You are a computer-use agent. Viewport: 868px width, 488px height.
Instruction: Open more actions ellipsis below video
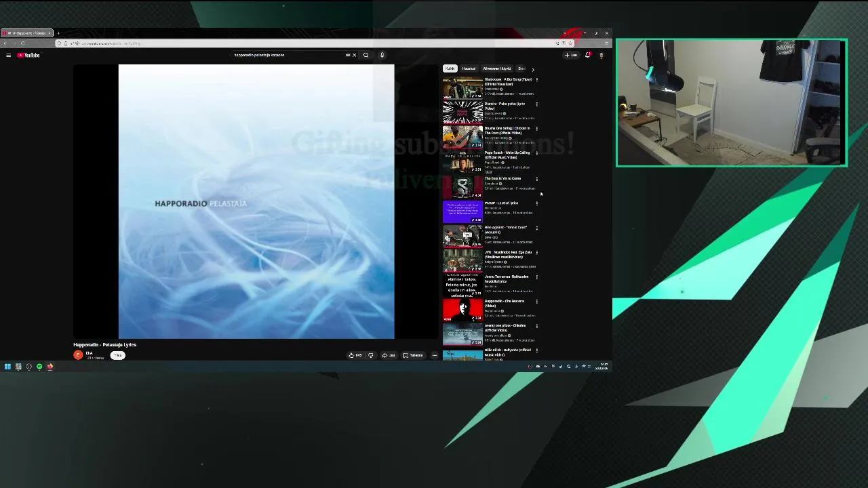point(434,355)
